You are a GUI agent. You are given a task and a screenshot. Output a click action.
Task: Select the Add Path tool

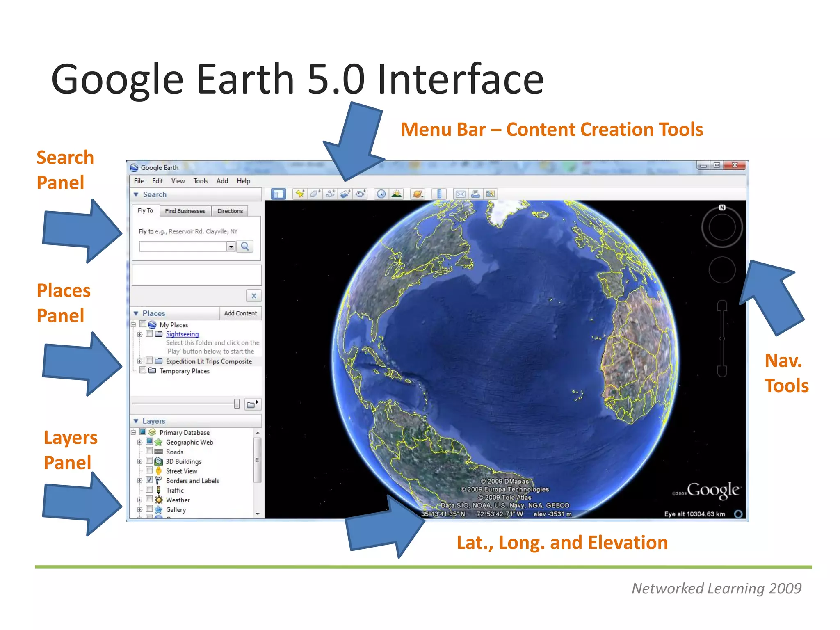point(330,194)
